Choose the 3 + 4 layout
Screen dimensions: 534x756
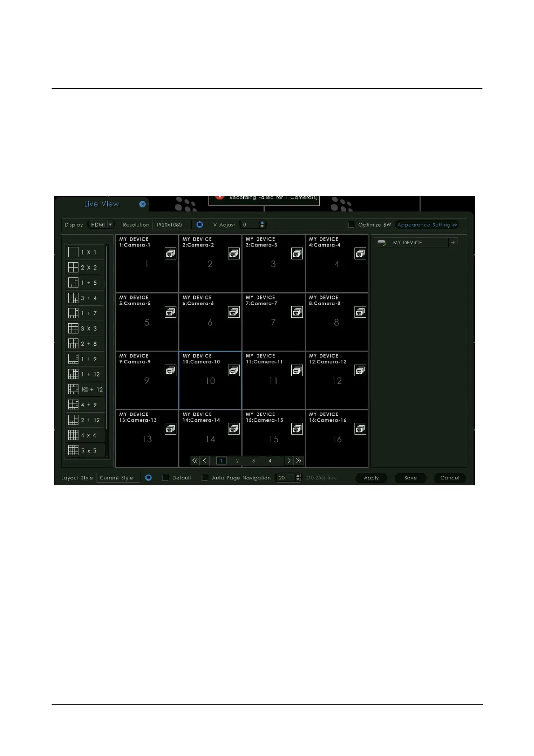85,298
